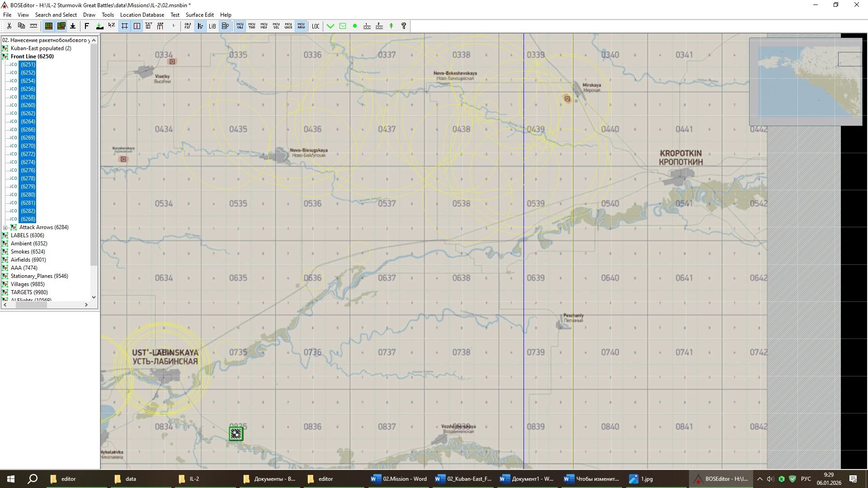Image resolution: width=868 pixels, height=488 pixels.
Task: Click the LOC location database icon
Action: tap(316, 26)
